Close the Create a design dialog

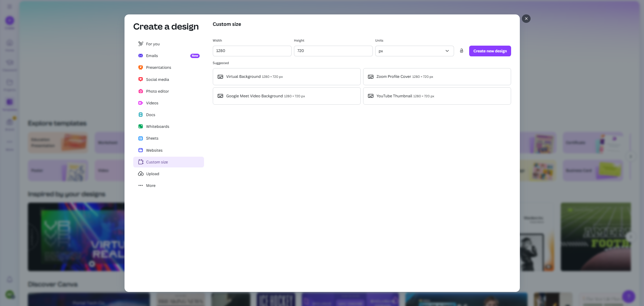pos(526,19)
